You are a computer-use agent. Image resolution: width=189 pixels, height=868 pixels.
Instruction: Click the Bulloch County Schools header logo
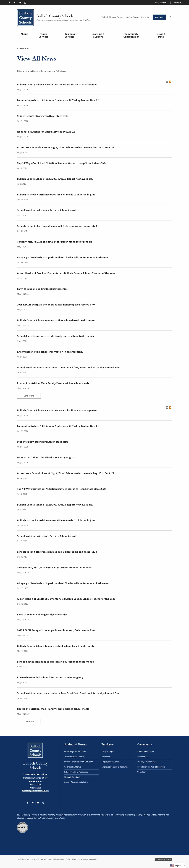pyautogui.click(x=25, y=18)
